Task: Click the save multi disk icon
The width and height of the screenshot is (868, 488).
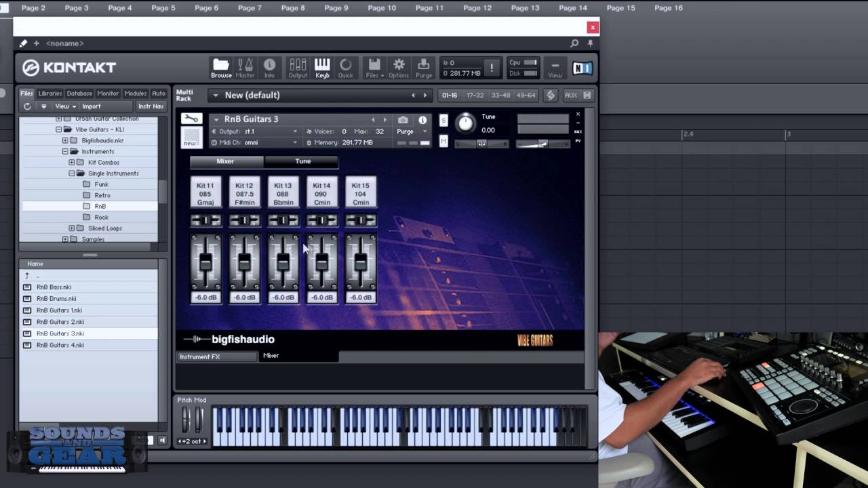Action: click(587, 96)
